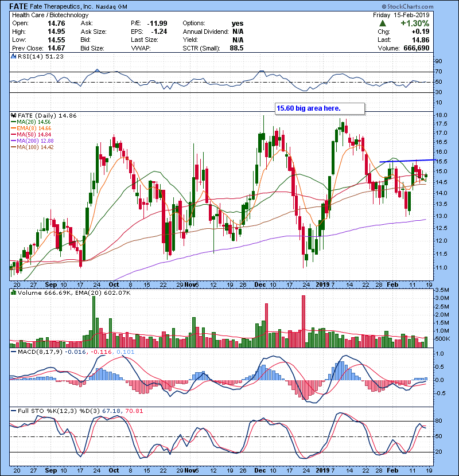Click the Options value yes
Screen dimensions: 459x476
click(238, 24)
